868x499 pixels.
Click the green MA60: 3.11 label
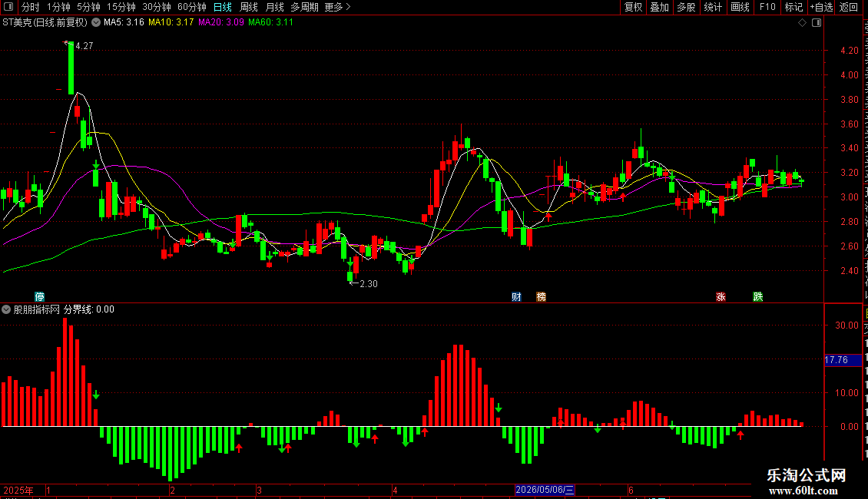pyautogui.click(x=270, y=23)
